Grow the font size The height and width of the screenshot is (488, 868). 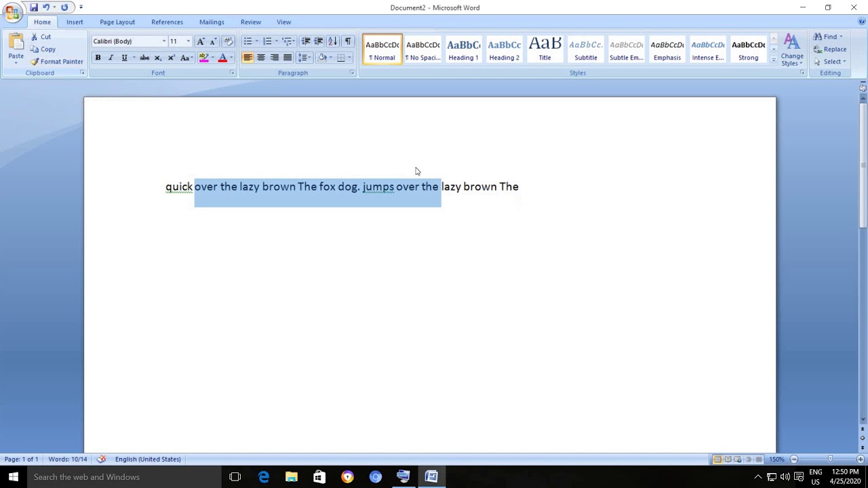click(x=201, y=41)
